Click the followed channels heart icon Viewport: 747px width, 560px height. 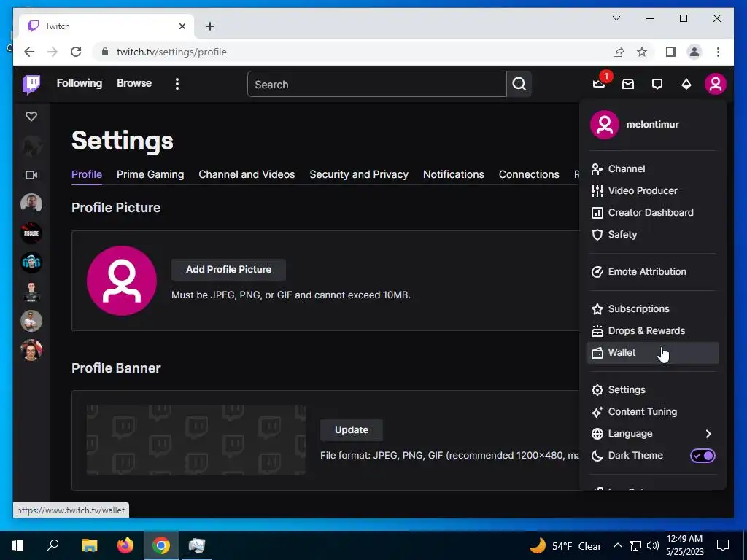tap(31, 116)
